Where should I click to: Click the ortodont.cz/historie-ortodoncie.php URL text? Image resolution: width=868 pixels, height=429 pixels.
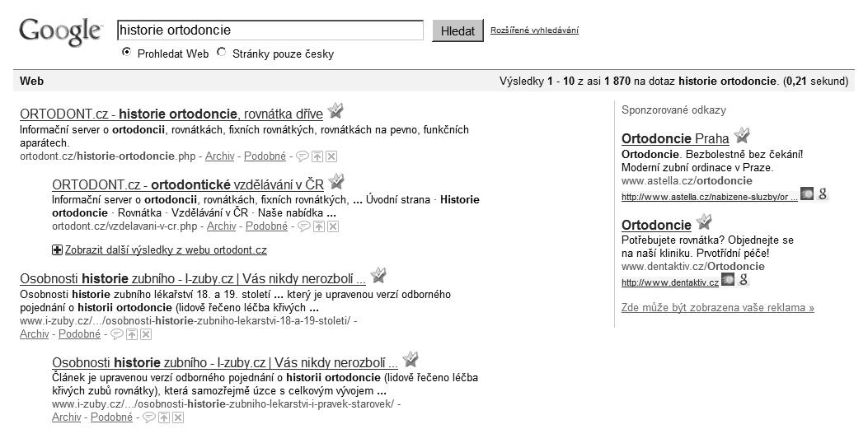[x=108, y=156]
